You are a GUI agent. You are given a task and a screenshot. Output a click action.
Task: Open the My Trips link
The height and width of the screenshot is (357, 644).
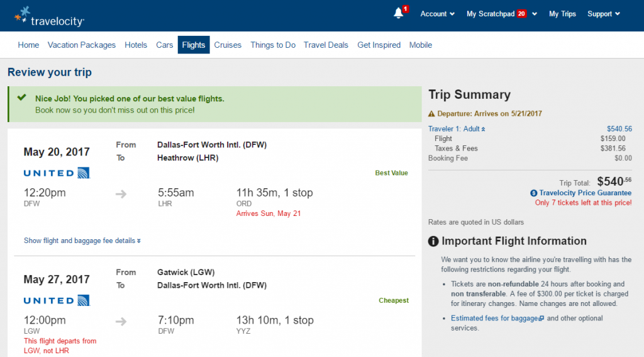(x=562, y=14)
